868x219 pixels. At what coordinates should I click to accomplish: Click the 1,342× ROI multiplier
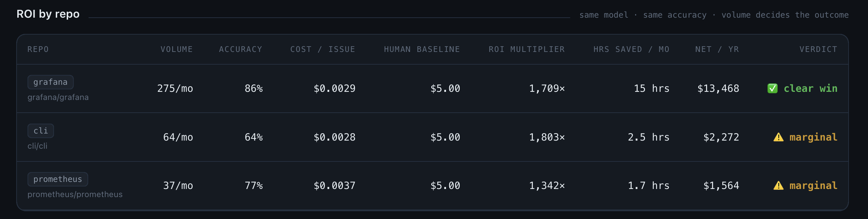pyautogui.click(x=547, y=185)
